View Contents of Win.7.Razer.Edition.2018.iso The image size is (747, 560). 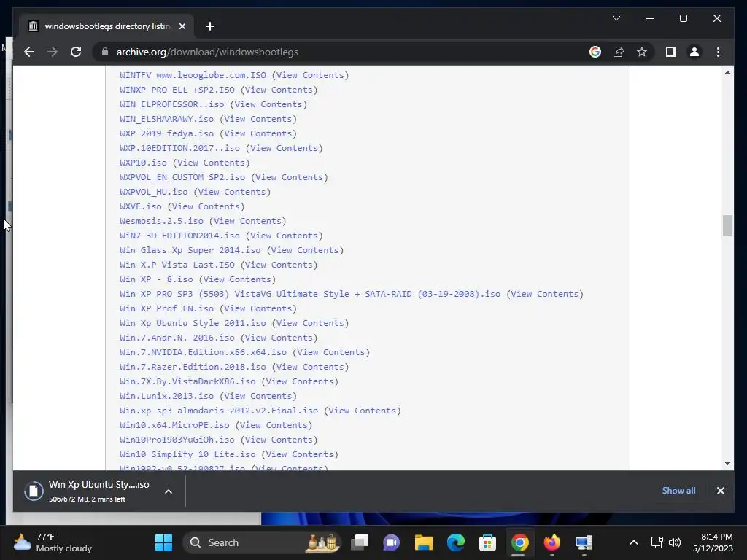click(310, 367)
